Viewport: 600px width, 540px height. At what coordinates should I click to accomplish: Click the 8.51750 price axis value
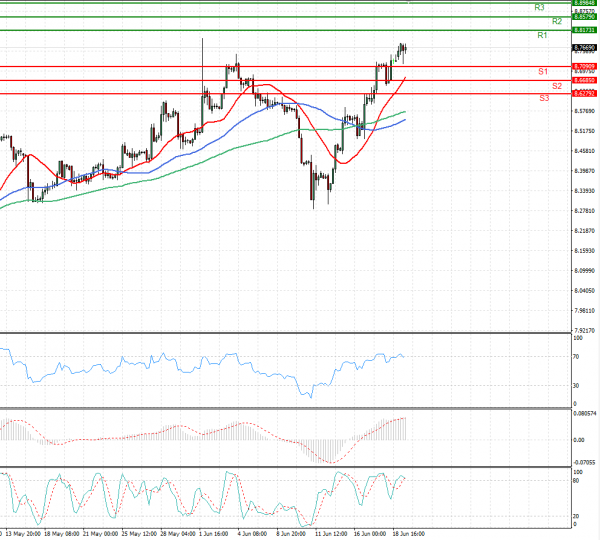pos(584,131)
